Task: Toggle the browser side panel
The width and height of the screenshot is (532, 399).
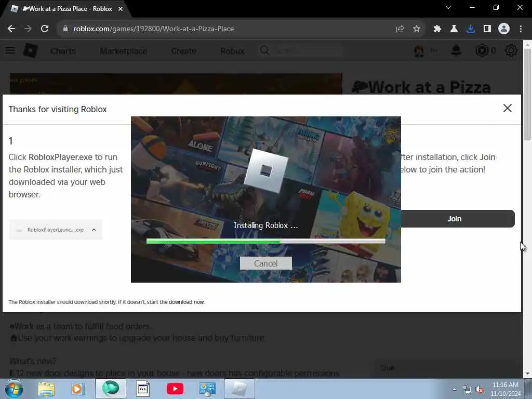Action: coord(487,29)
